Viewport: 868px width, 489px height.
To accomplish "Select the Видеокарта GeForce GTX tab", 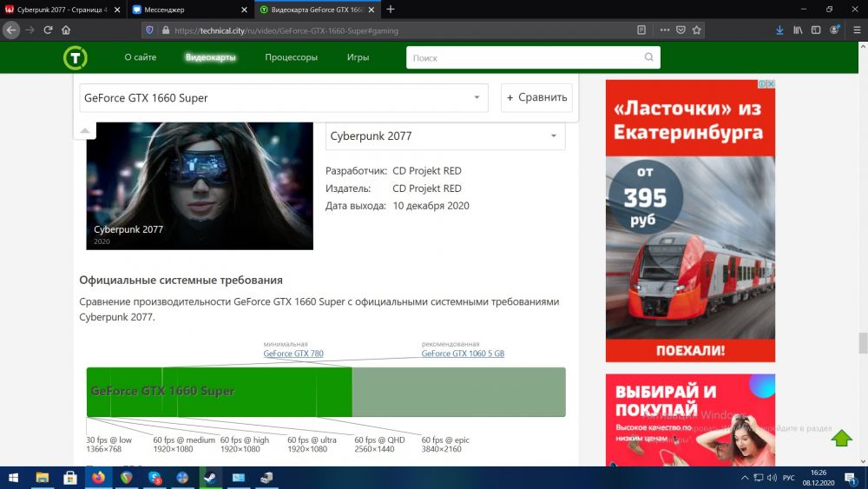I will coord(318,10).
